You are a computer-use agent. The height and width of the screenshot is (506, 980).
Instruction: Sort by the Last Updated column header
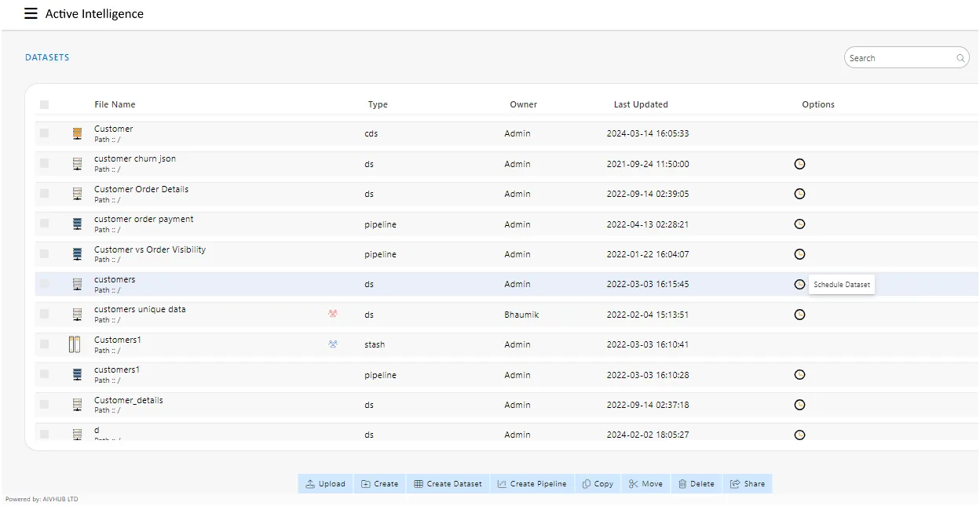(x=641, y=104)
